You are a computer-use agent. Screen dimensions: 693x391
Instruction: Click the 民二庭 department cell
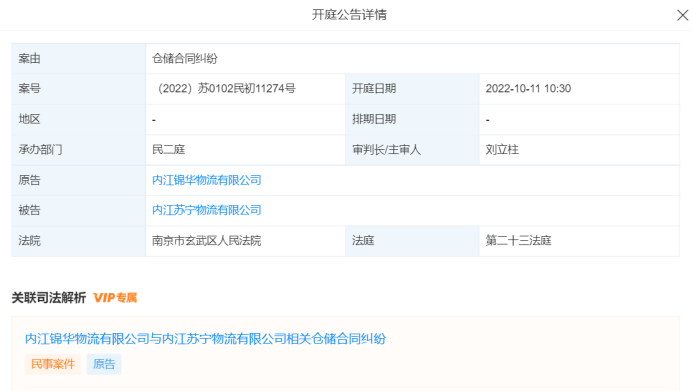245,150
